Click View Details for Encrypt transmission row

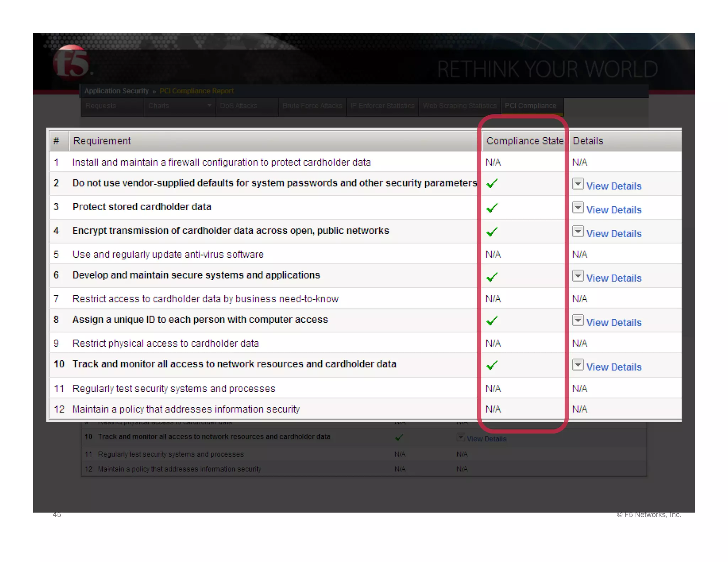point(614,234)
